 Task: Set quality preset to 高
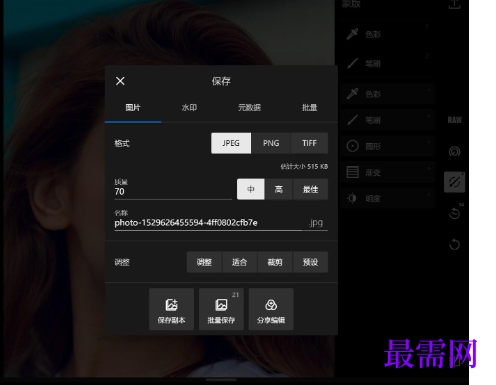pyautogui.click(x=279, y=189)
